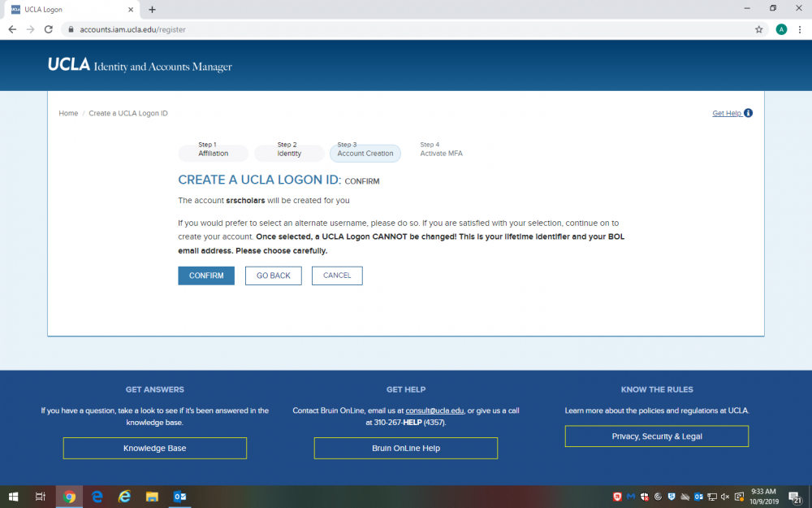Click the GET HELP footer heading
This screenshot has width=812, height=508.
[x=406, y=390]
